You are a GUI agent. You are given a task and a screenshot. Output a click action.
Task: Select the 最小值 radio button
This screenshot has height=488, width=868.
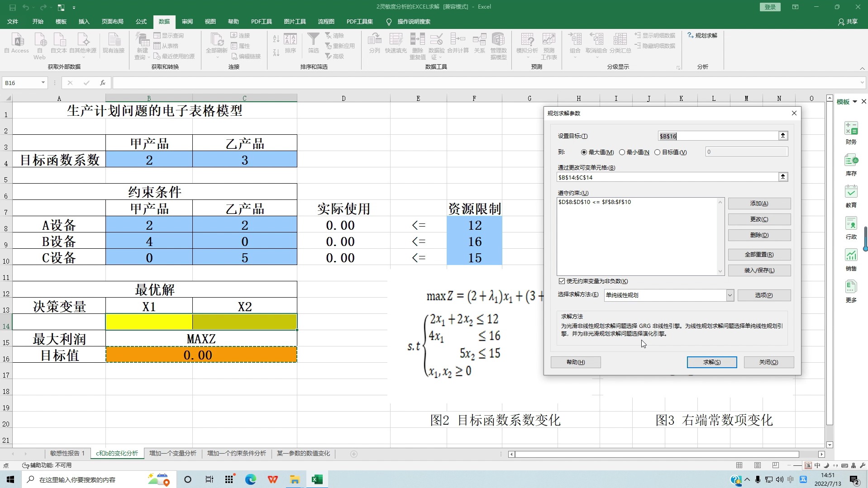point(622,152)
